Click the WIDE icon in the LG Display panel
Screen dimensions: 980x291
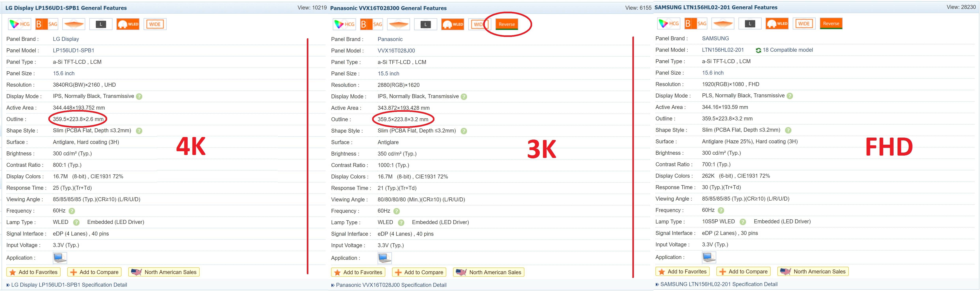(x=155, y=24)
